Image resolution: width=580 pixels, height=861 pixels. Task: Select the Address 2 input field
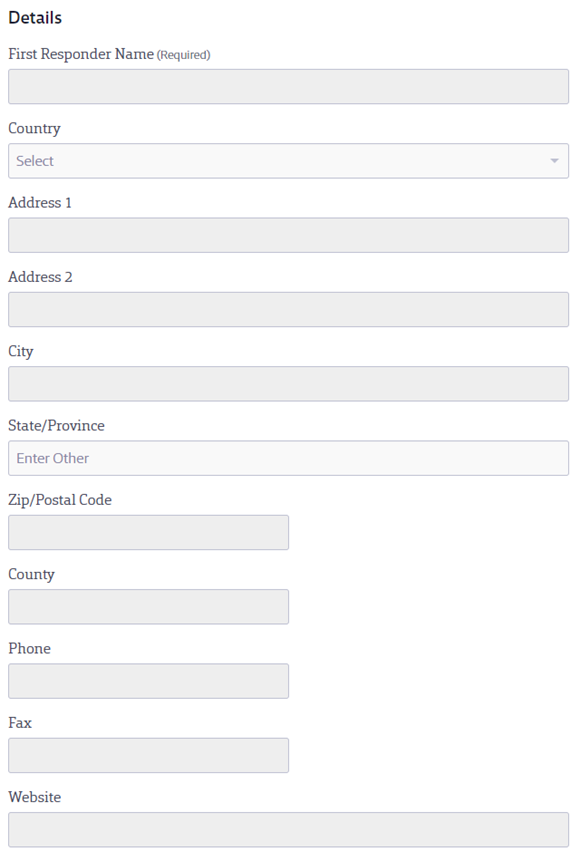click(x=288, y=310)
